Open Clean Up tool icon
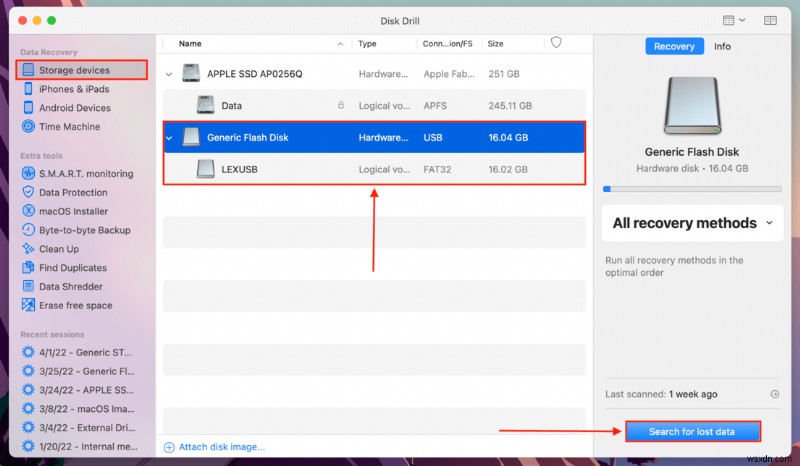Viewport: 800px width, 466px height. tap(28, 249)
